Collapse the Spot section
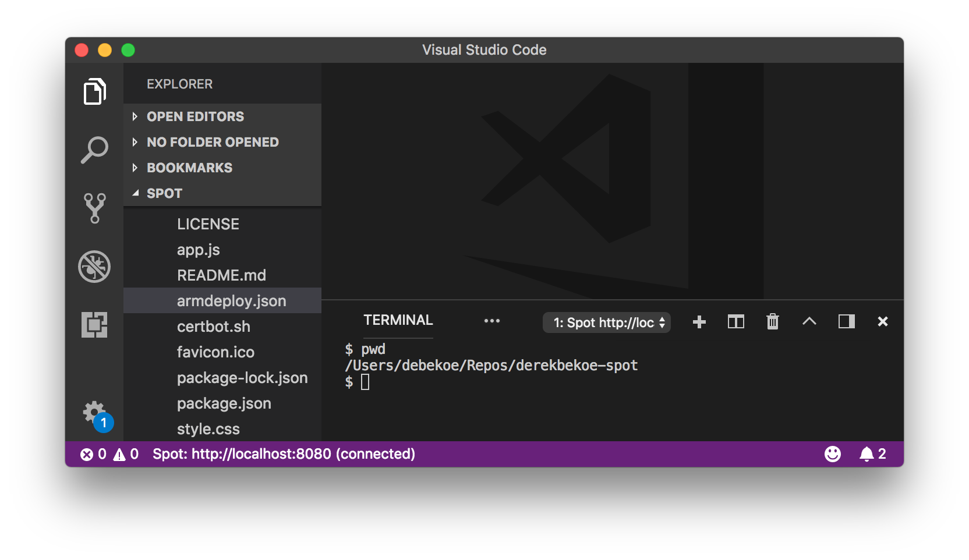Viewport: 969px width, 560px height. tap(222, 193)
